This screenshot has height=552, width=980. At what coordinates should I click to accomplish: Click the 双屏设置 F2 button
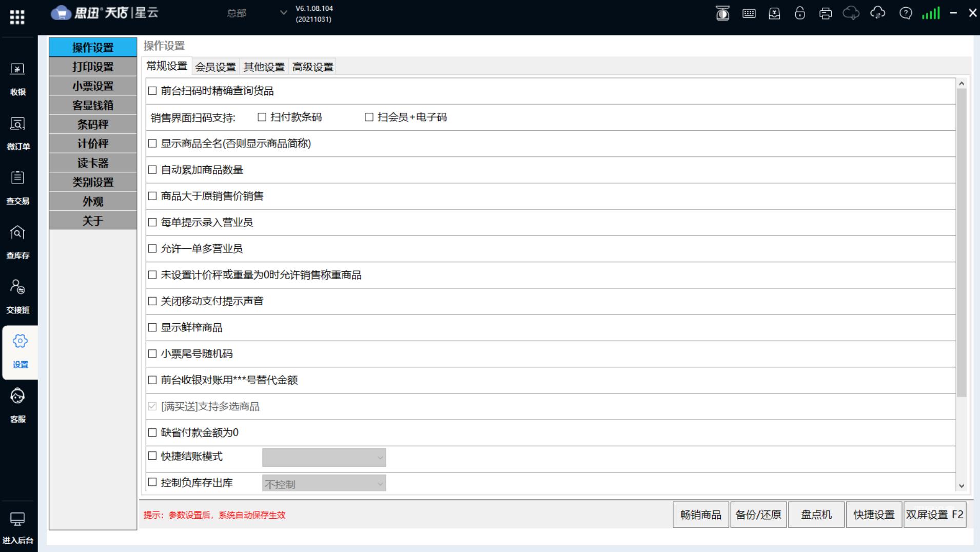935,515
